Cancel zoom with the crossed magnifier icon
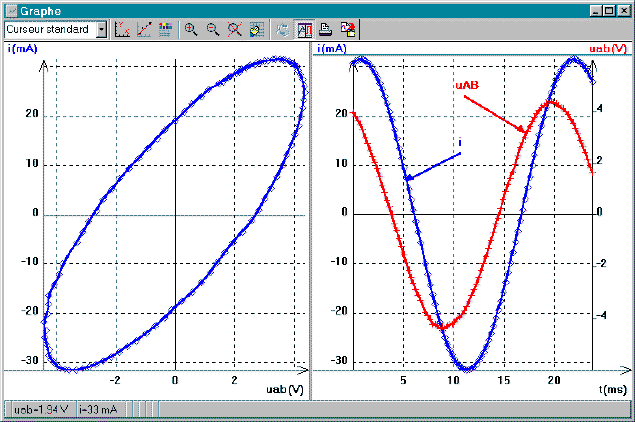 click(234, 30)
